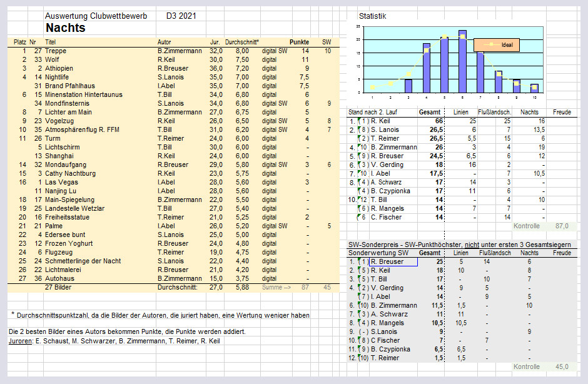
Task: Click the 'Cathy Nachtburg' entry
Action: click(70, 173)
